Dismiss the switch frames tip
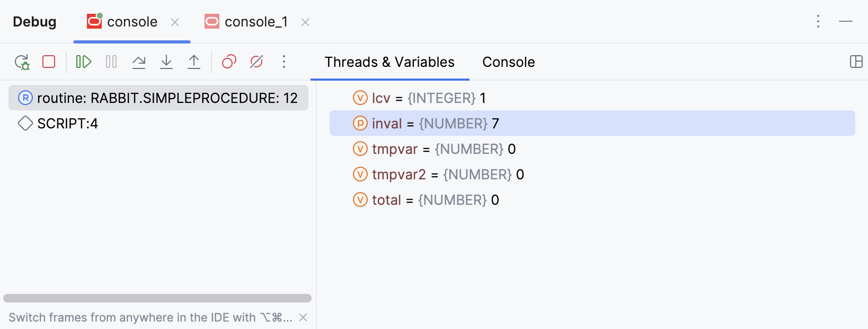Image resolution: width=868 pixels, height=329 pixels. [x=303, y=317]
